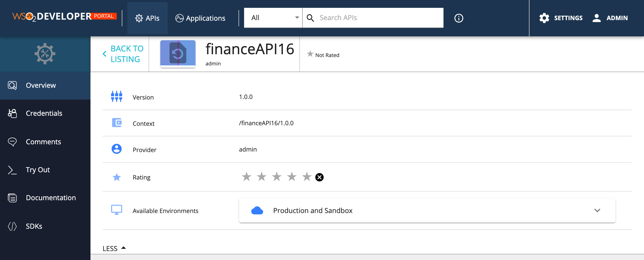The width and height of the screenshot is (644, 260).
Task: Rate the API five stars
Action: click(307, 177)
